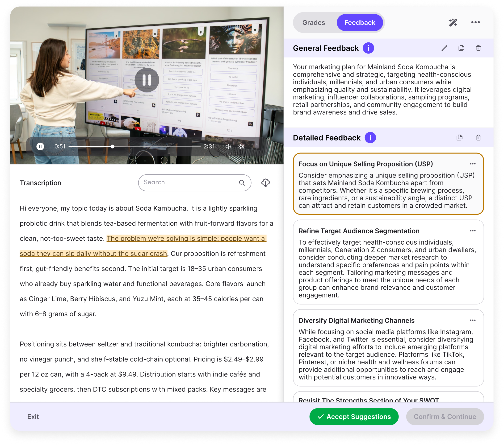504x445 pixels.
Task: Open options for Focus on USP card
Action: 472,164
